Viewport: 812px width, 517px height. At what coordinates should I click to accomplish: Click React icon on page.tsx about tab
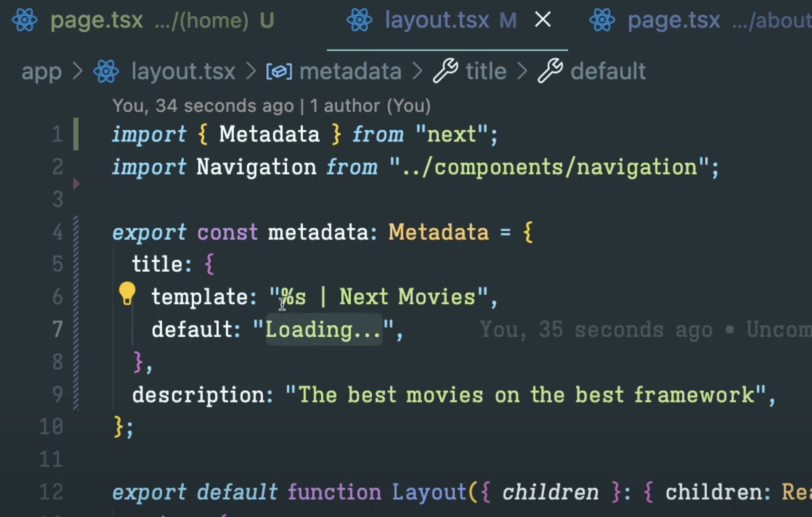[x=602, y=20]
